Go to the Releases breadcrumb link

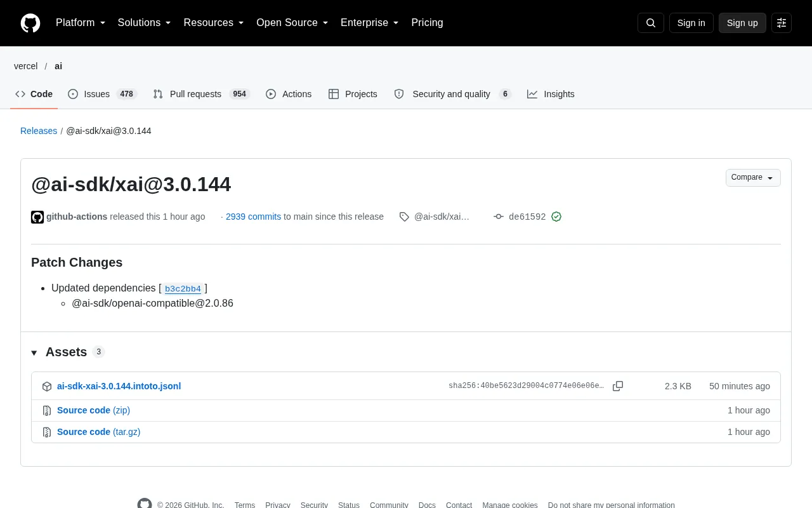pos(39,131)
